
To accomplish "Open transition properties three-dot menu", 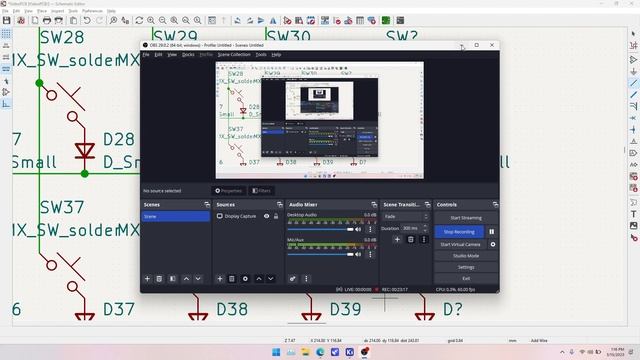I will pyautogui.click(x=424, y=240).
